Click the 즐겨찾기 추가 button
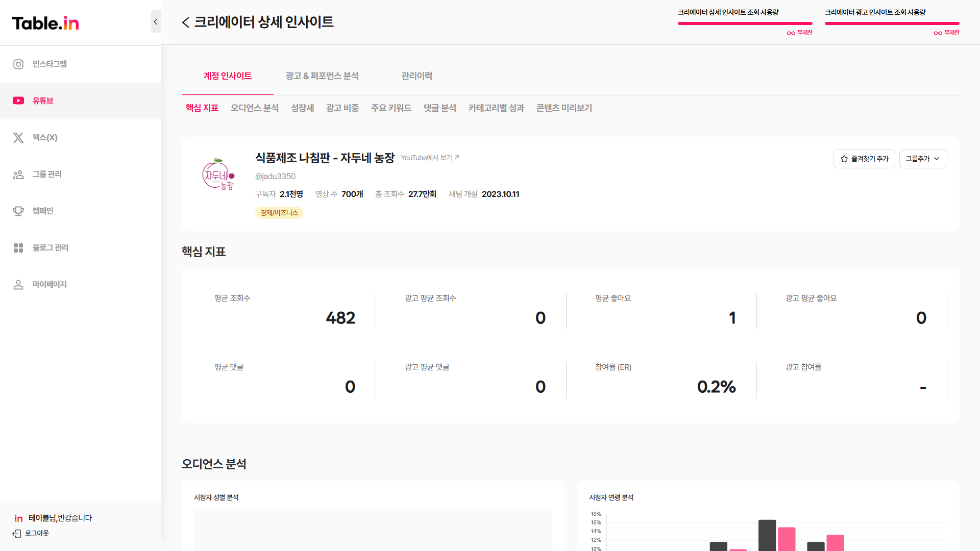The image size is (980, 551). click(x=864, y=159)
